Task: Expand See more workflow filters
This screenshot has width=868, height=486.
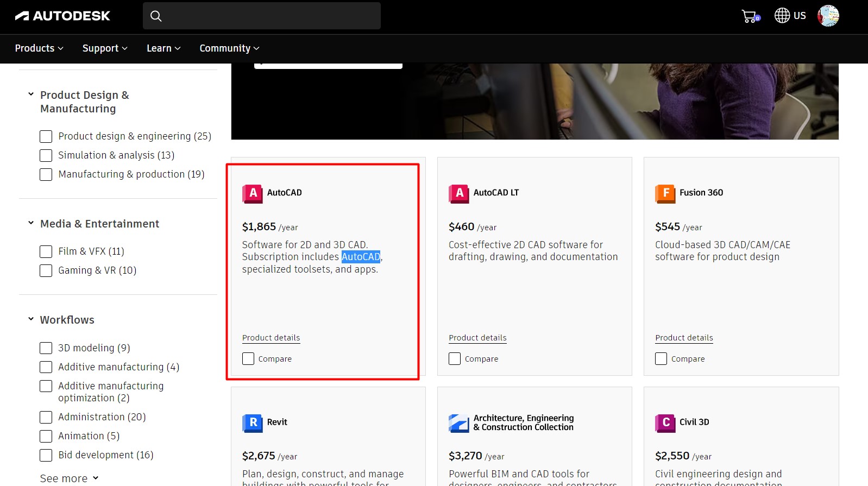Action: click(69, 478)
